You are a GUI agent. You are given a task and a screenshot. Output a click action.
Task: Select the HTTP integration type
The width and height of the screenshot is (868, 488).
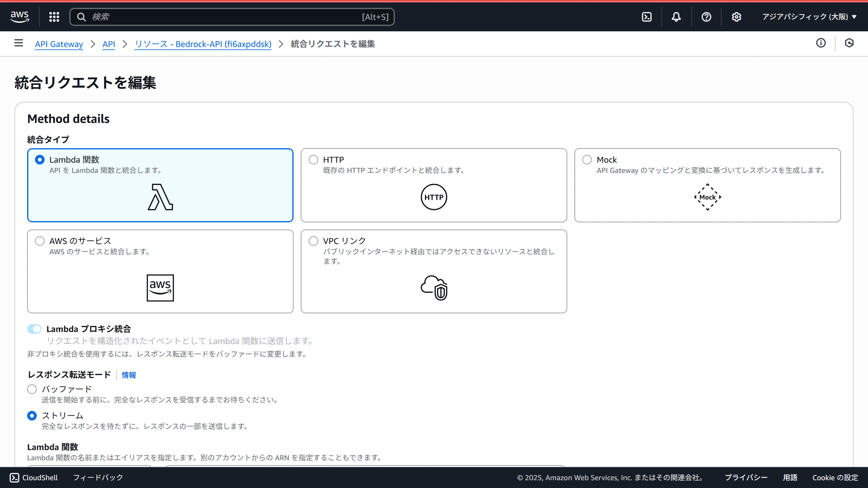[x=313, y=160]
